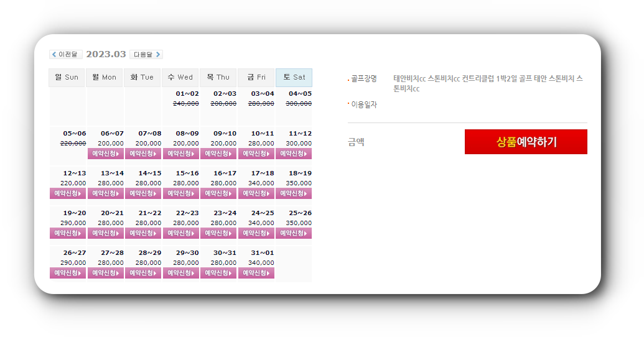Click the 금액 amount label
Screen dimensions: 644x337
pos(356,142)
